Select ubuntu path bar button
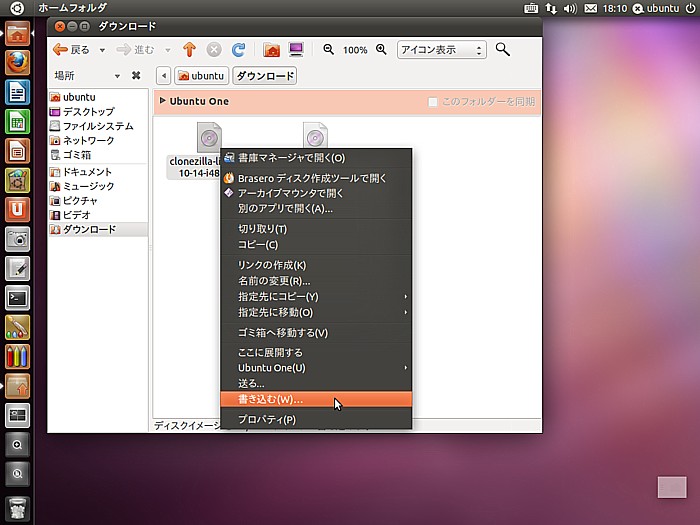 point(201,76)
